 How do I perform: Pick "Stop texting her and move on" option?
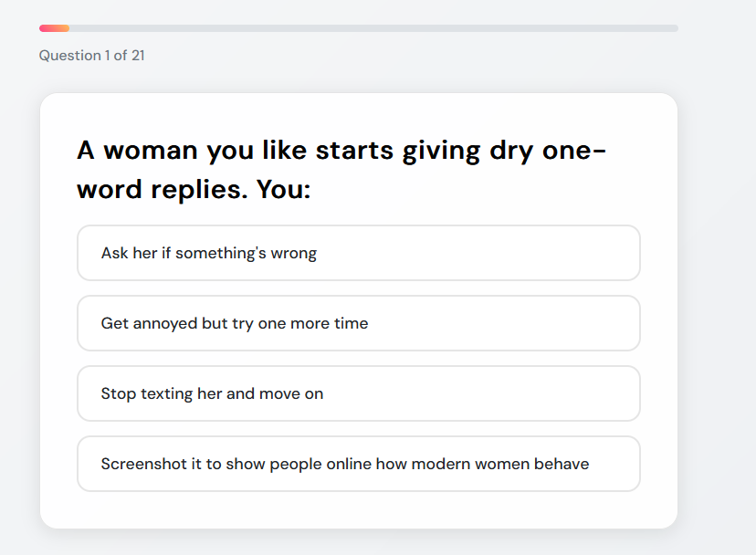pos(358,393)
